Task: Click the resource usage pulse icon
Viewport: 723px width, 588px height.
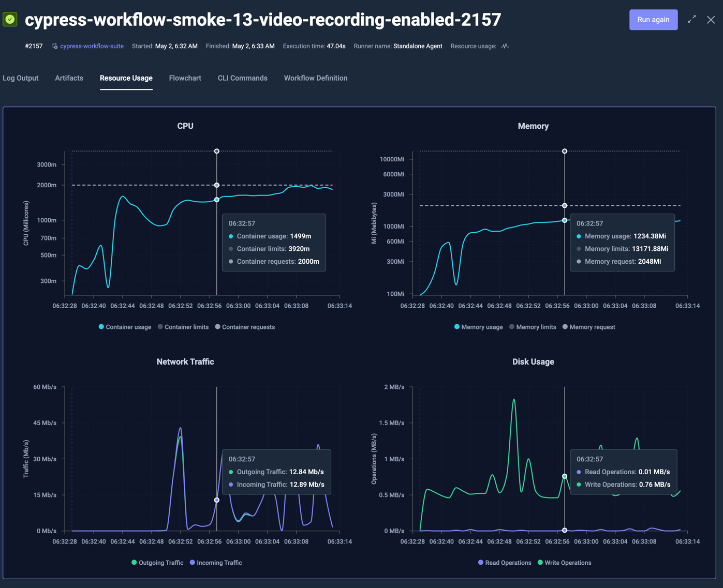Action: point(505,46)
